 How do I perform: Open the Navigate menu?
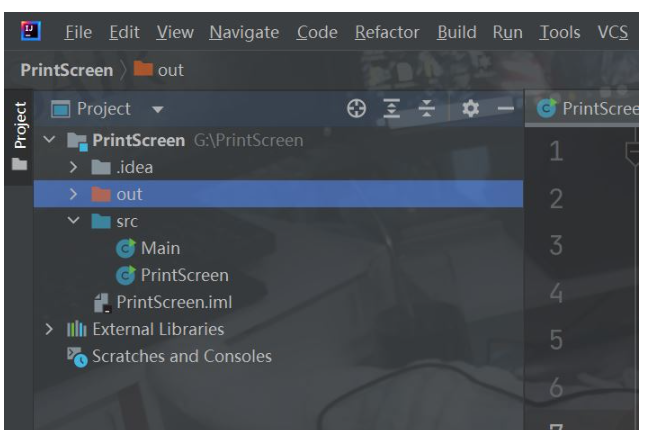point(246,32)
